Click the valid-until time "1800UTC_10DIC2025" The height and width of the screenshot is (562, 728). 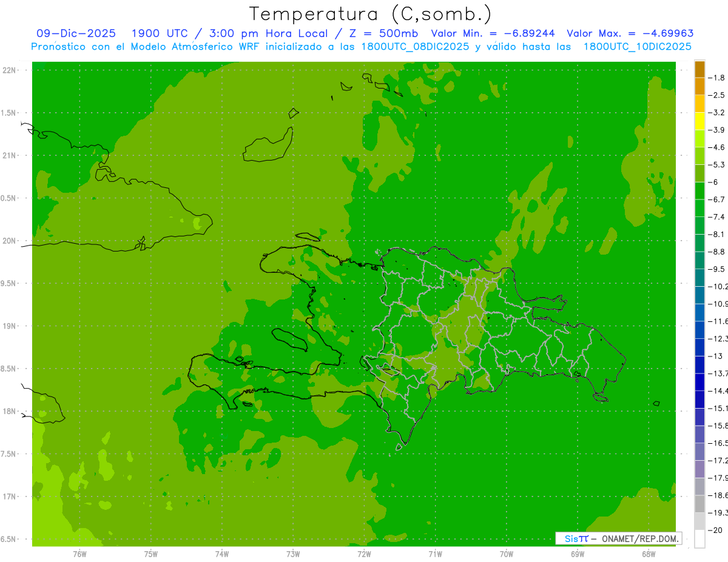tap(637, 46)
